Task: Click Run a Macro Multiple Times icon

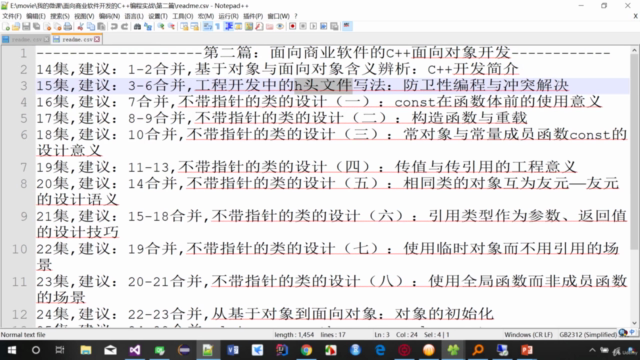Action: point(324,27)
